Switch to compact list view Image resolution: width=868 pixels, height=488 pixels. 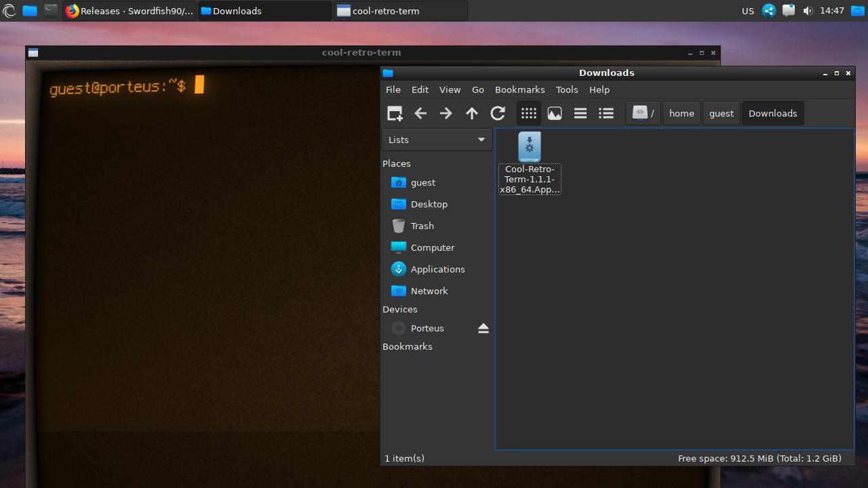pyautogui.click(x=580, y=114)
